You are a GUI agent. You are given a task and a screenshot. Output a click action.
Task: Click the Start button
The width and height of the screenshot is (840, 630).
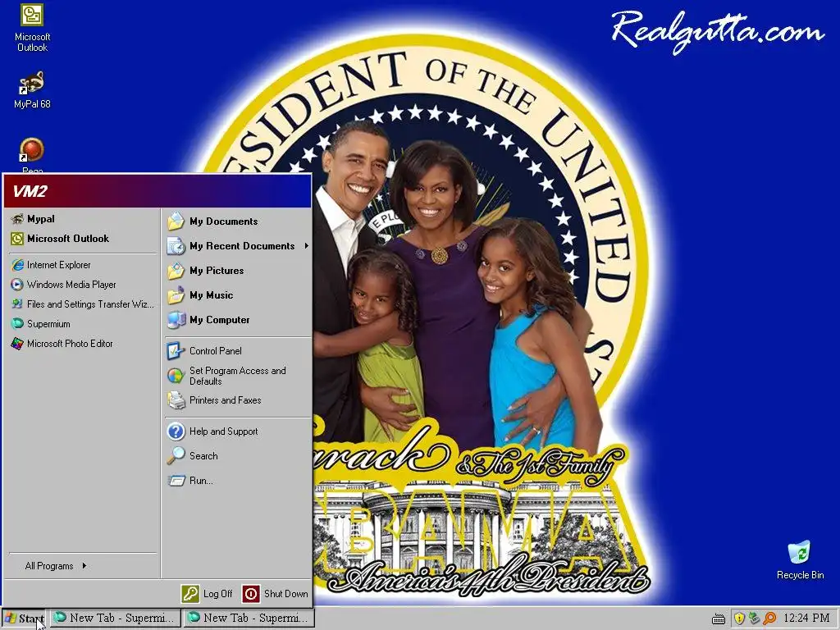[24, 619]
